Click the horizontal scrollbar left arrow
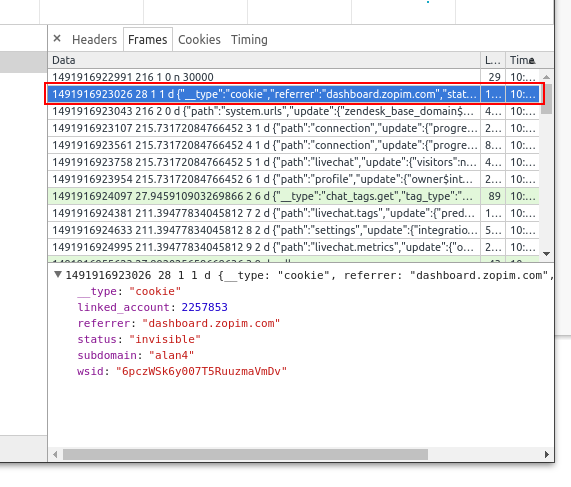Image resolution: width=571 pixels, height=487 pixels. [55, 454]
